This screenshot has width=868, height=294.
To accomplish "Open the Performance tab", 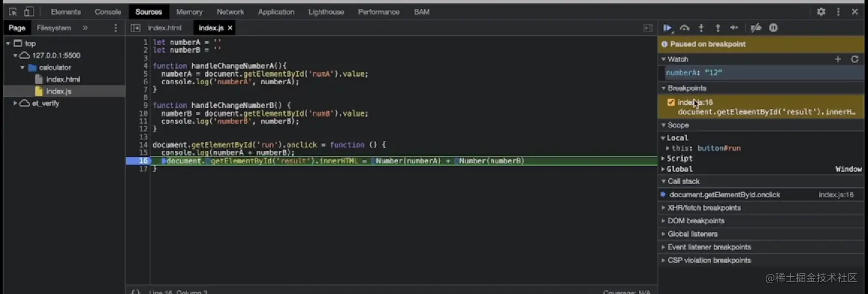I will (x=379, y=11).
